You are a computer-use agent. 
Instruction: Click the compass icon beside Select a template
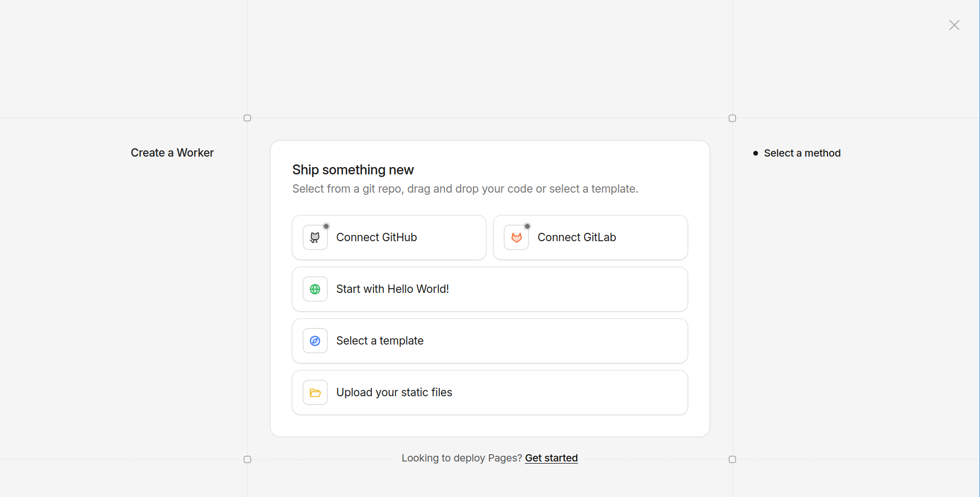(315, 340)
